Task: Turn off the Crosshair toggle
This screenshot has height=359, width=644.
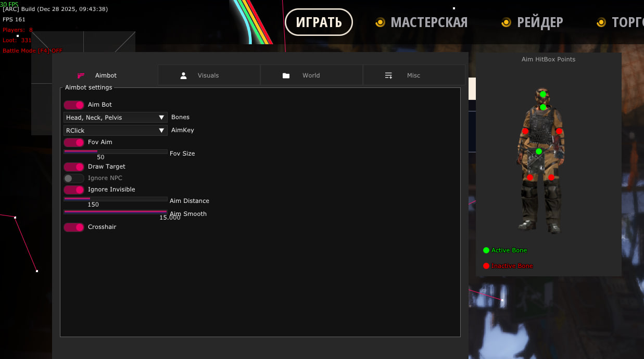Action: pos(74,227)
